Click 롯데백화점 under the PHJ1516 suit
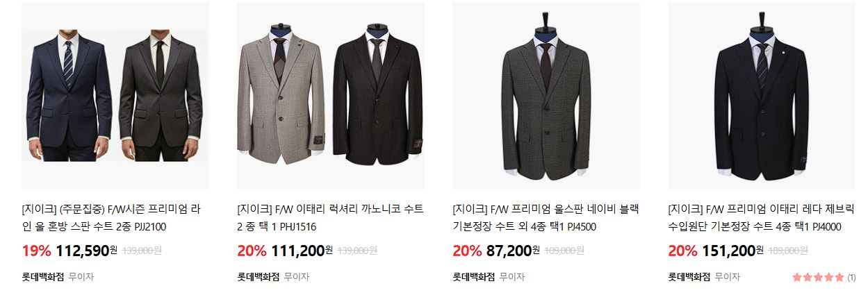The width and height of the screenshot is (868, 295). (x=259, y=276)
